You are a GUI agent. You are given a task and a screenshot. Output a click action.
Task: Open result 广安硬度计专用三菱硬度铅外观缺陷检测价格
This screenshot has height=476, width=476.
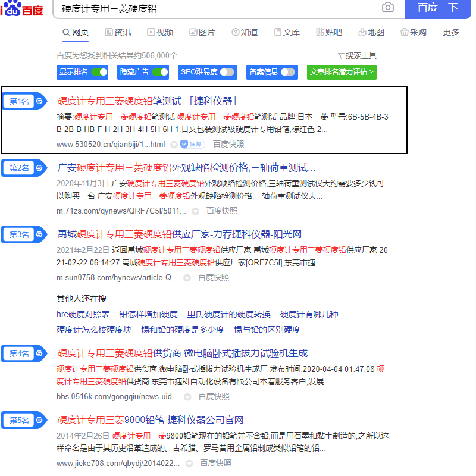186,168
